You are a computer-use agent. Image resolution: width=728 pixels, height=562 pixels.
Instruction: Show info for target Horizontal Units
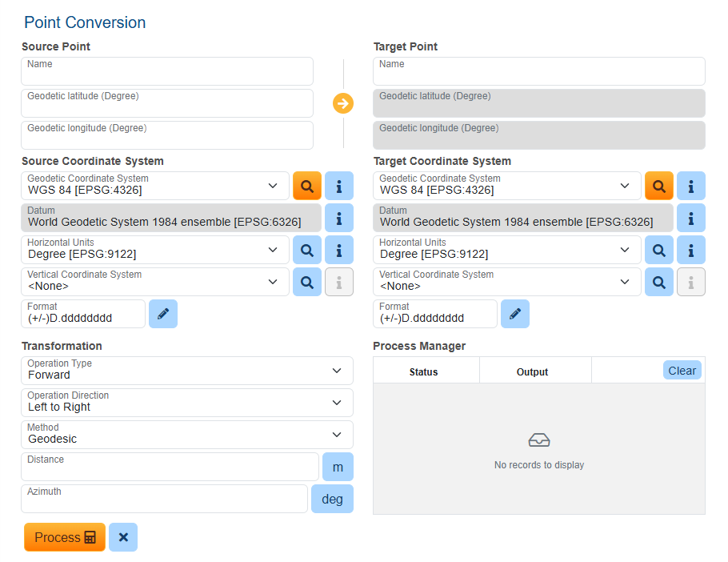click(x=691, y=250)
